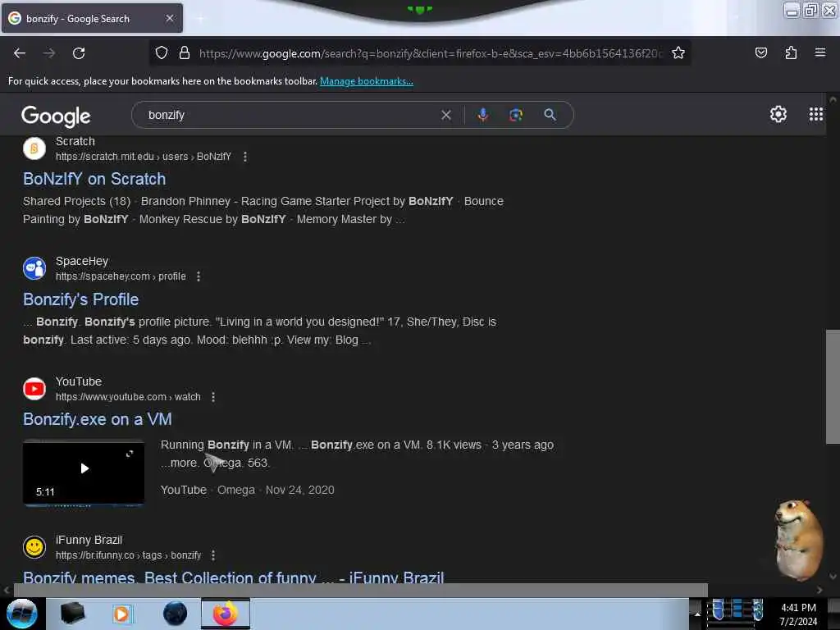The height and width of the screenshot is (630, 840).
Task: Click the Scratch site favicon
Action: [x=34, y=148]
